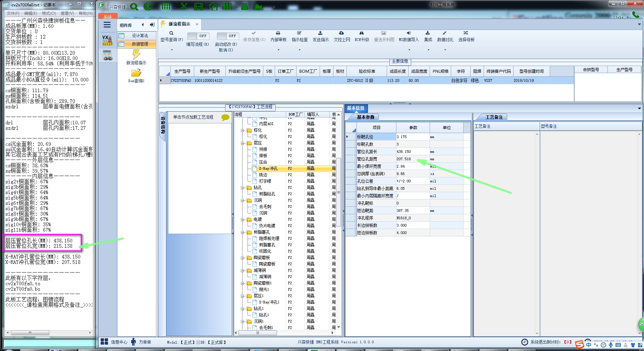Click the login arrow icon beside 组件库

coord(152,25)
